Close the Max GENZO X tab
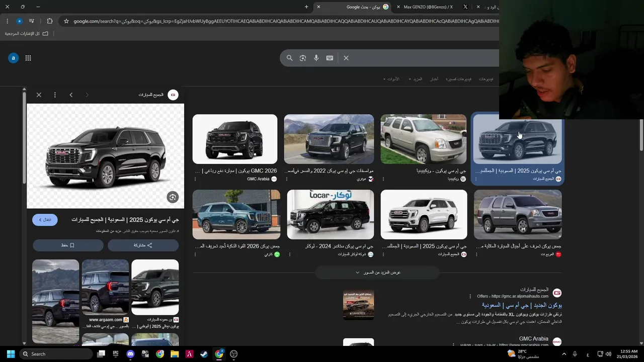Viewport: 644px width, 362px height. click(x=397, y=7)
